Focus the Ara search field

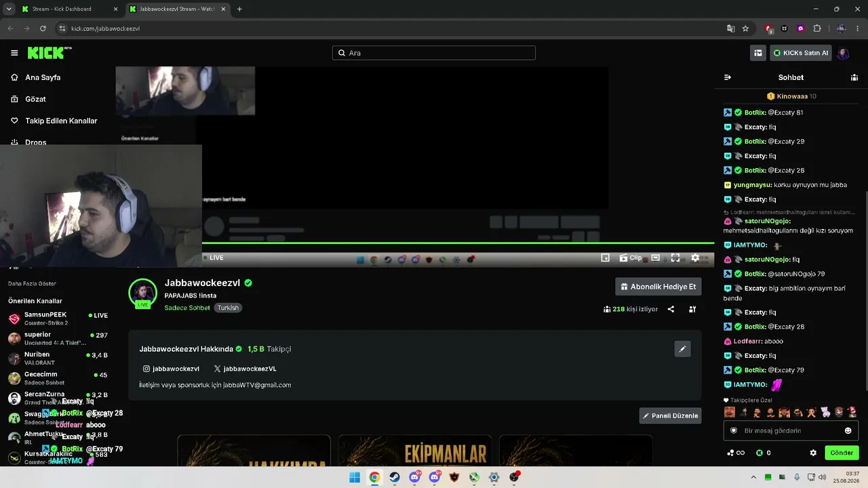(434, 53)
